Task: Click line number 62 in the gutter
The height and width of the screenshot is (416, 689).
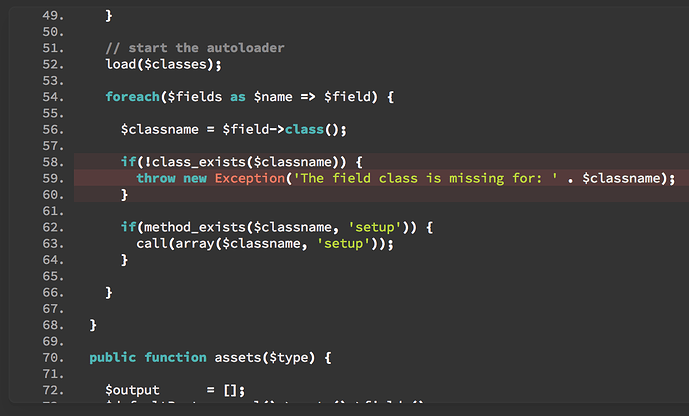Action: point(54,227)
